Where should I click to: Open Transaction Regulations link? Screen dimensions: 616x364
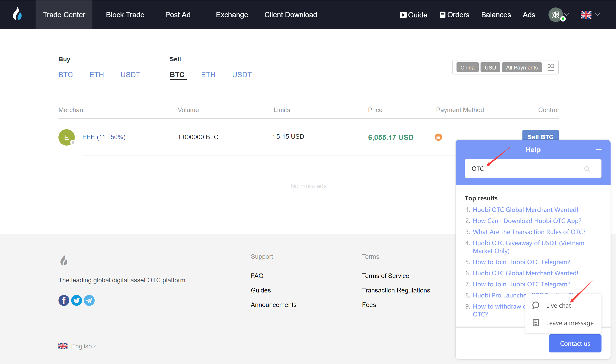[x=396, y=290]
